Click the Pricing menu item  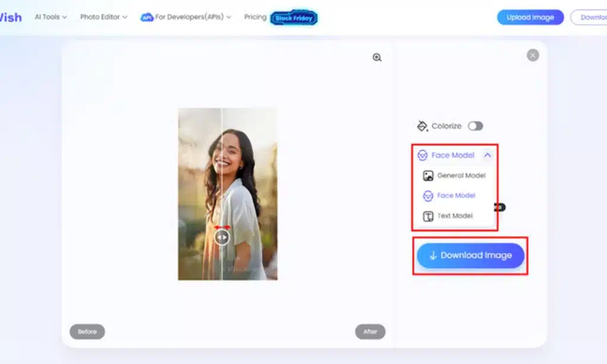[255, 17]
